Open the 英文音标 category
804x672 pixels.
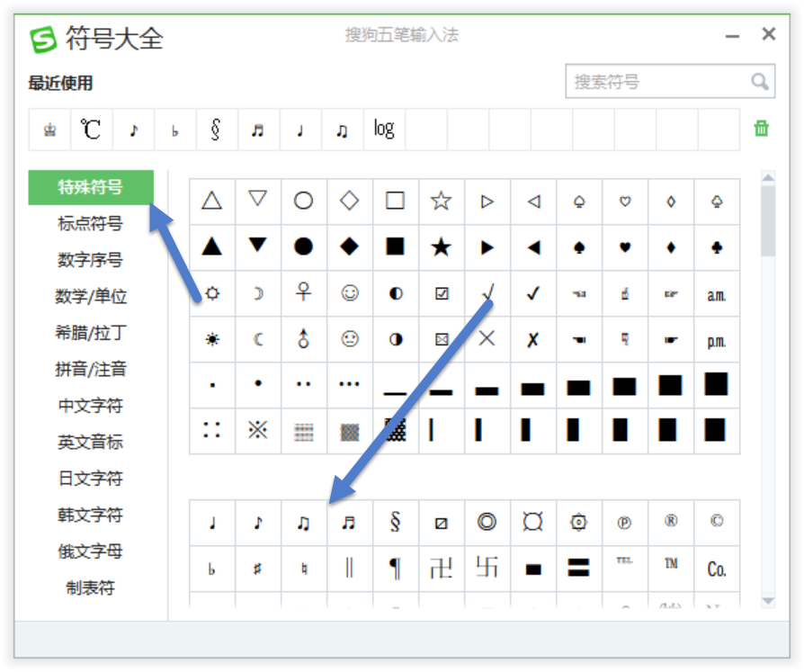[91, 443]
